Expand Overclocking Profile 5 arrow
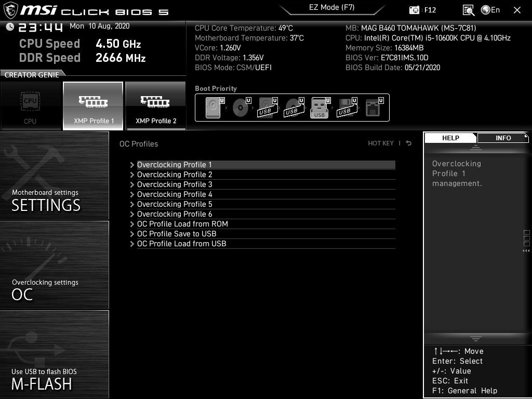This screenshot has height=399, width=532. click(132, 204)
